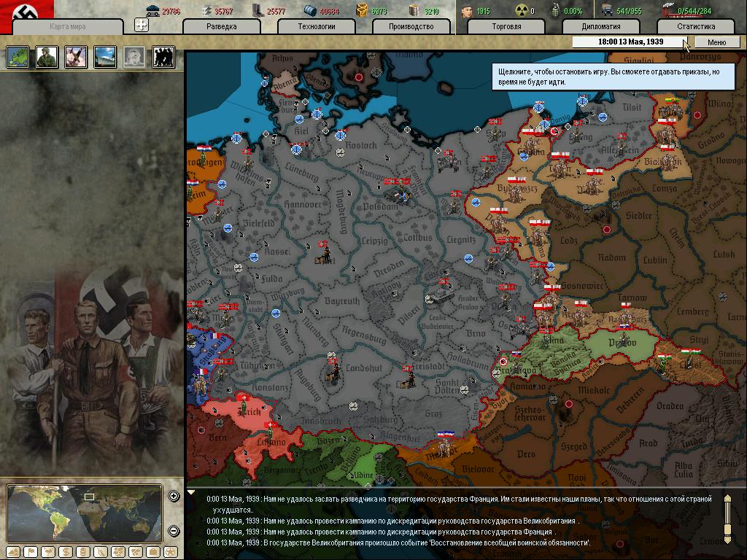Viewport: 747px width, 560px height.
Task: Click the Bayreuth province label
Action: (x=342, y=301)
